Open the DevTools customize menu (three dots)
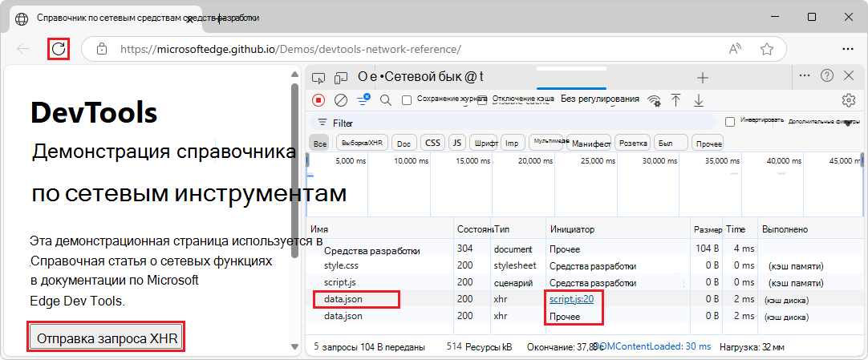868x360 pixels. [x=805, y=75]
